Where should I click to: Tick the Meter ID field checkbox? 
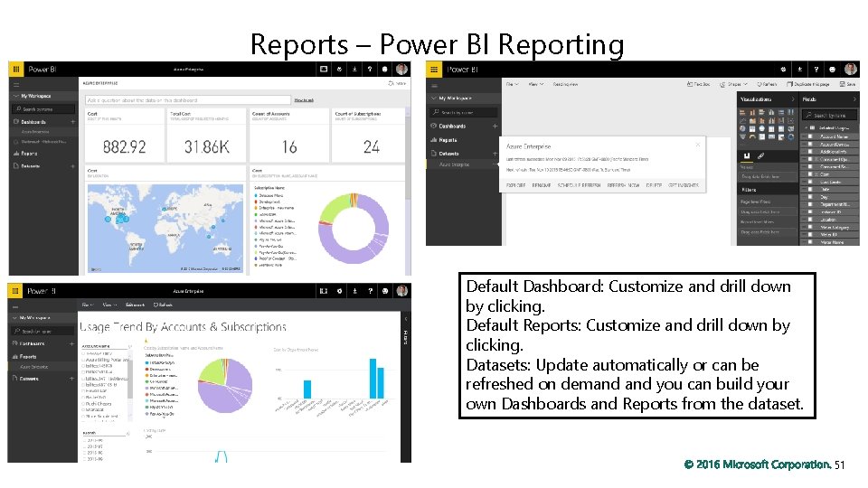tap(810, 235)
